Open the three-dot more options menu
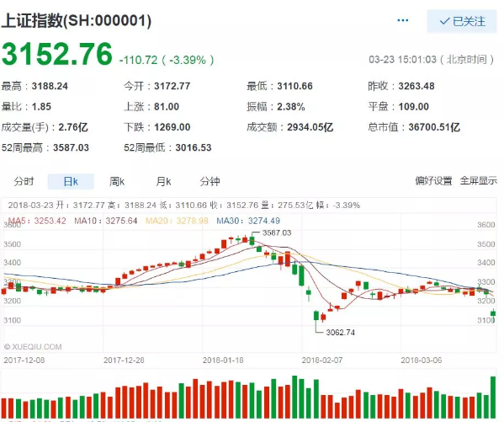This screenshot has width=504, height=422. pyautogui.click(x=402, y=20)
